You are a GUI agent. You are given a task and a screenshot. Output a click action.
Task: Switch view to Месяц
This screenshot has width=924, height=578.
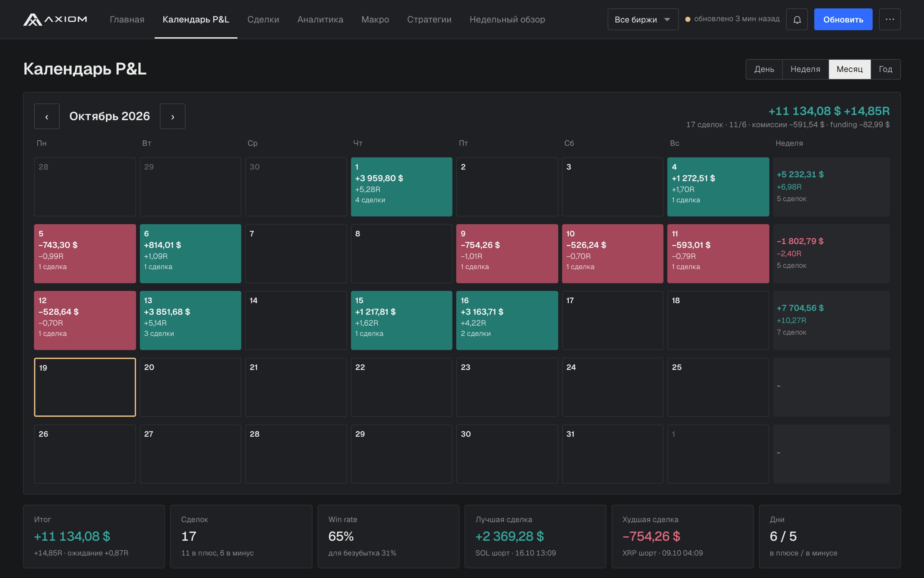850,69
